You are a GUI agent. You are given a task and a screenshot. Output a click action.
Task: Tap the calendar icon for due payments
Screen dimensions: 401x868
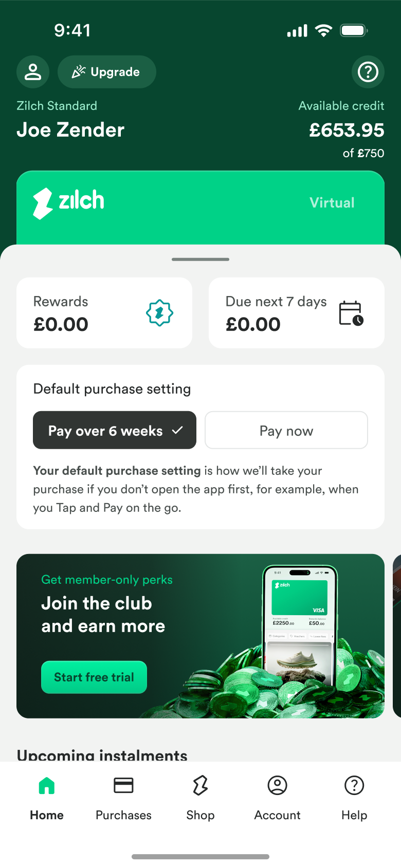click(351, 313)
